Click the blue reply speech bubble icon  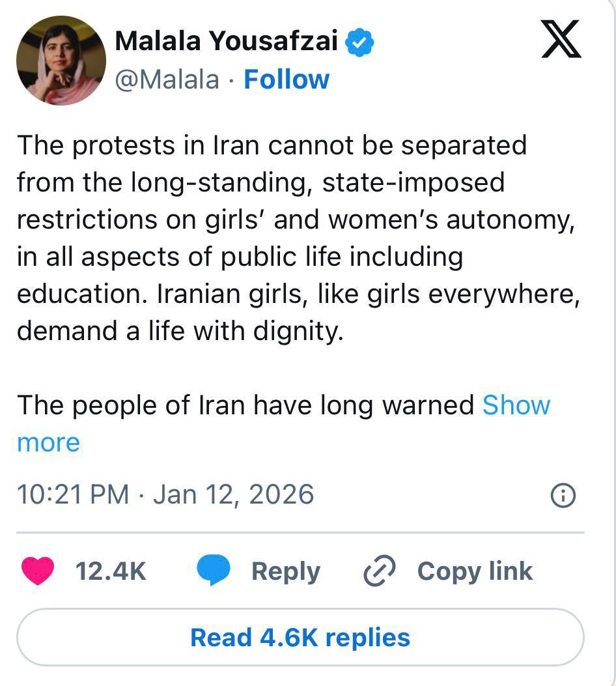point(214,571)
